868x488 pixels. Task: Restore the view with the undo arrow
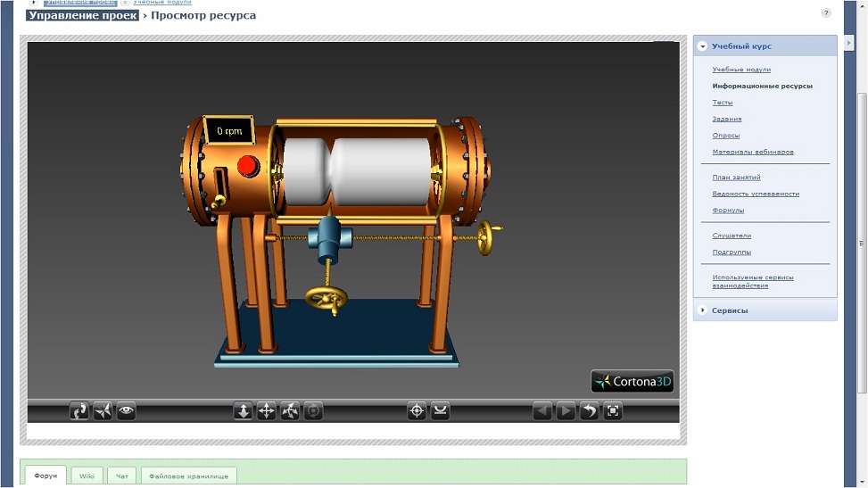(589, 411)
